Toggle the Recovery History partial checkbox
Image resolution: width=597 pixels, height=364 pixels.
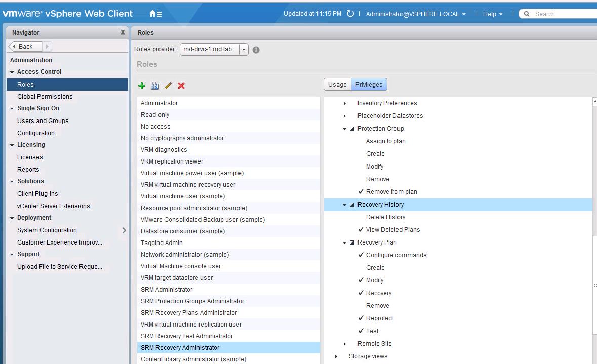tap(352, 205)
